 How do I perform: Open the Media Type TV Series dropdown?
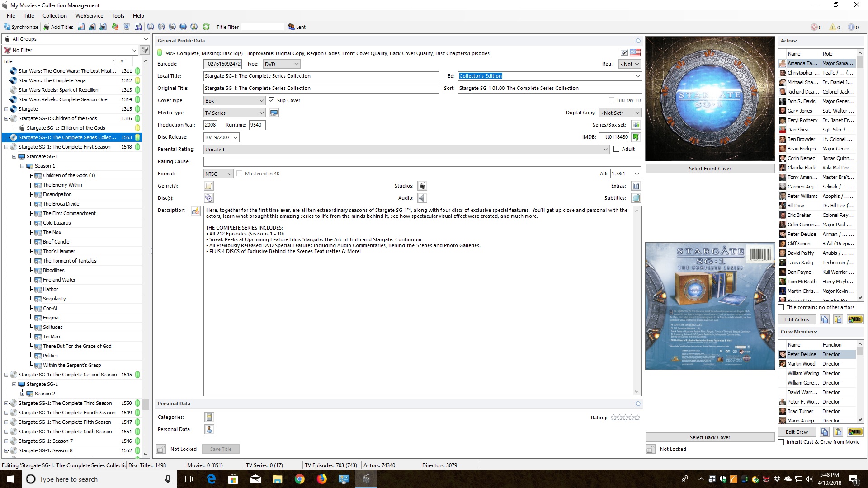pyautogui.click(x=234, y=113)
